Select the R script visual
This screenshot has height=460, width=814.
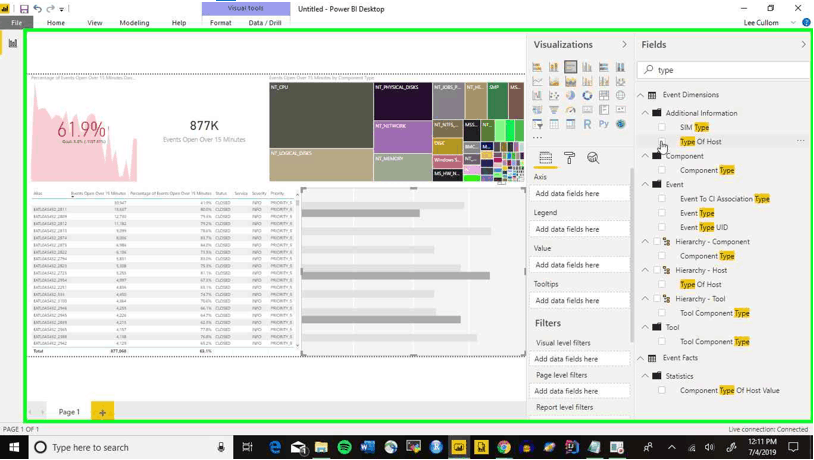point(587,124)
